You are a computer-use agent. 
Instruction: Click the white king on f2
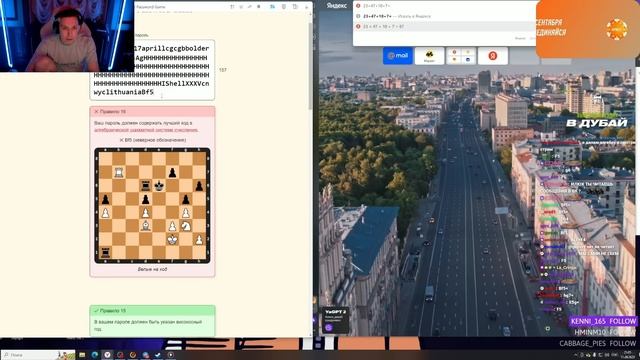pos(173,240)
